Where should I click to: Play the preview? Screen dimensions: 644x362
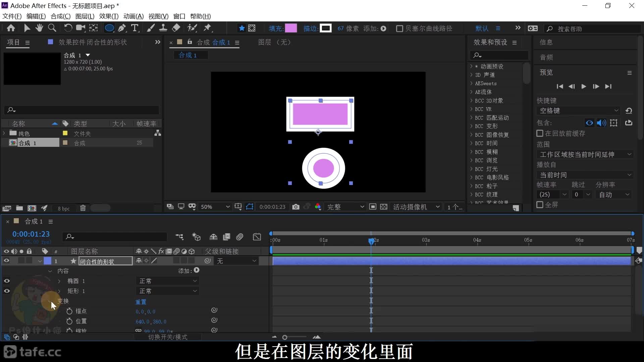(584, 86)
